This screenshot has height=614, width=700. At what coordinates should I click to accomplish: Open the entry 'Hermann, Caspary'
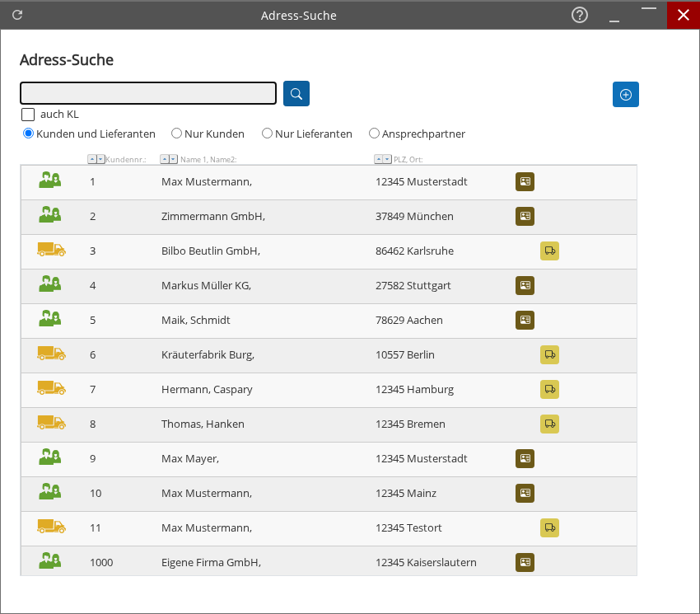207,389
